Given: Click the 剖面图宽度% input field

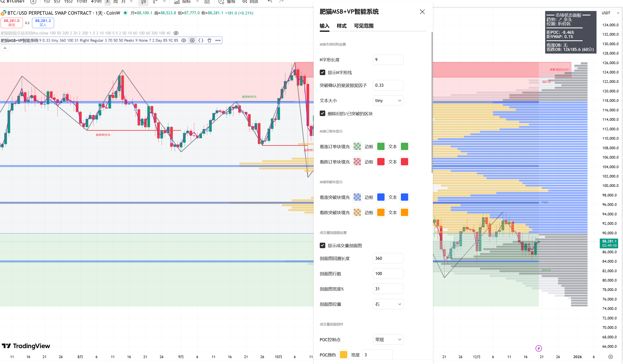Looking at the screenshot, I should [388, 289].
